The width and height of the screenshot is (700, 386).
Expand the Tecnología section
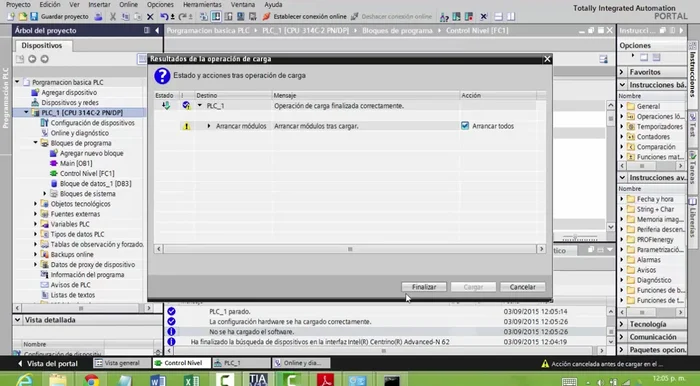622,324
